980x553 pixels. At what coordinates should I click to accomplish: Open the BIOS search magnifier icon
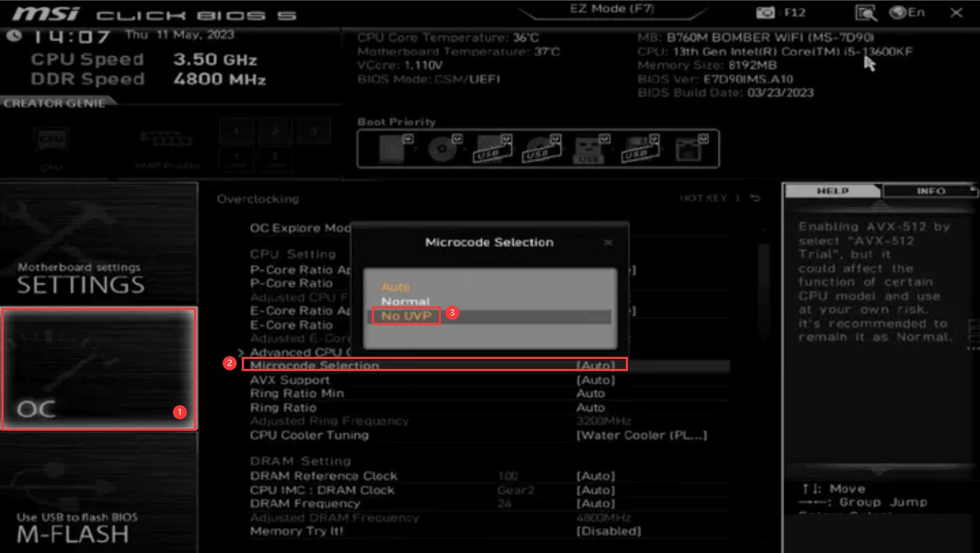tap(866, 13)
